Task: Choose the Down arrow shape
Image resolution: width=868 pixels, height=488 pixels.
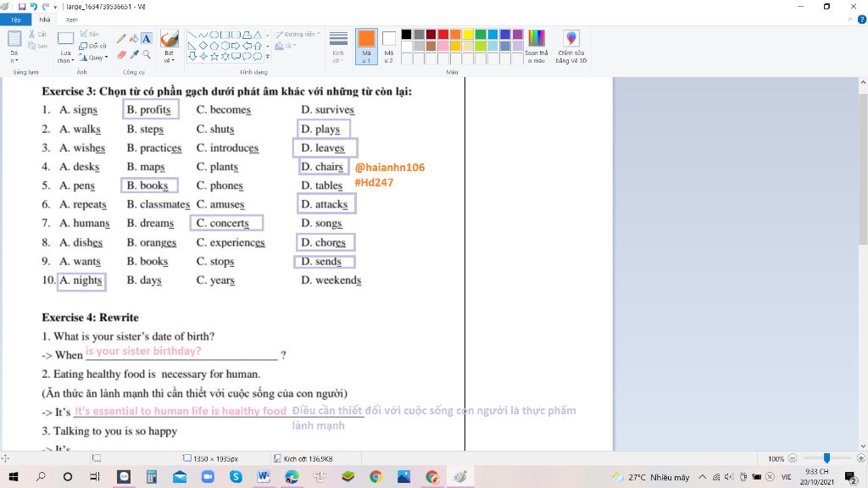Action: click(192, 56)
